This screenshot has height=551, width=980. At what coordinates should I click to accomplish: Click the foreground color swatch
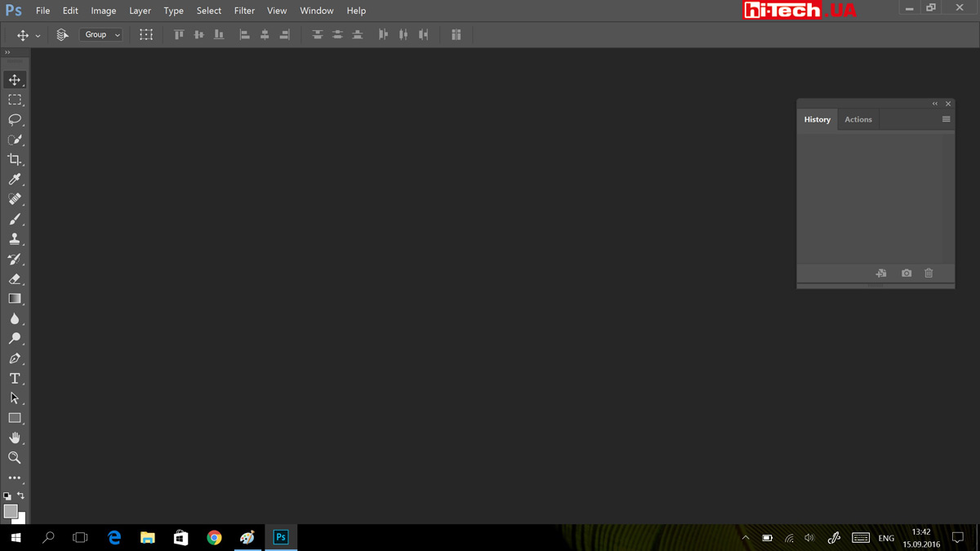click(x=10, y=511)
